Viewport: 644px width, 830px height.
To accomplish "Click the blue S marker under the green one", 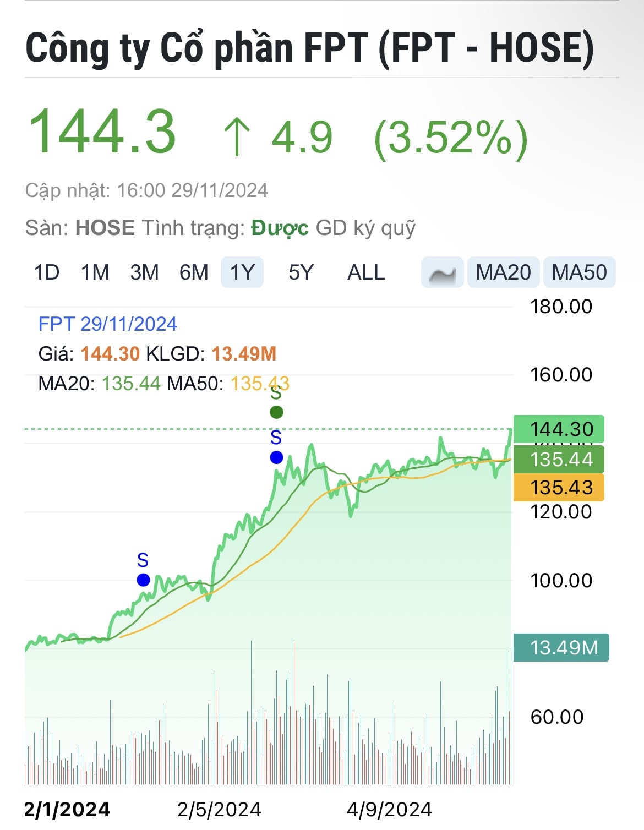I will click(x=276, y=457).
